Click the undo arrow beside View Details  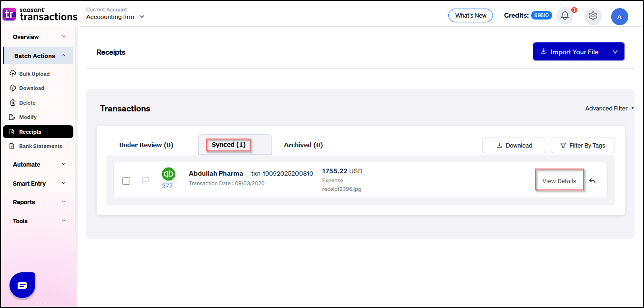(x=593, y=181)
